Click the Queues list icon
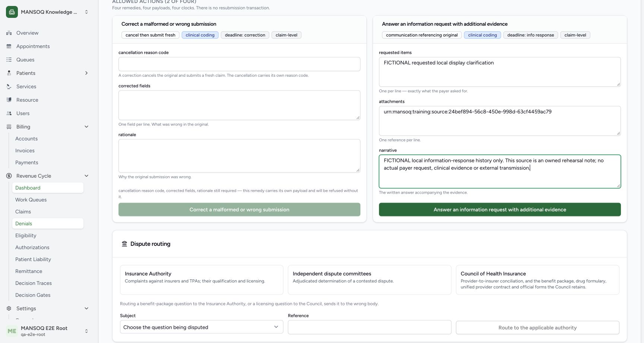This screenshot has height=343, width=644. pos(9,60)
